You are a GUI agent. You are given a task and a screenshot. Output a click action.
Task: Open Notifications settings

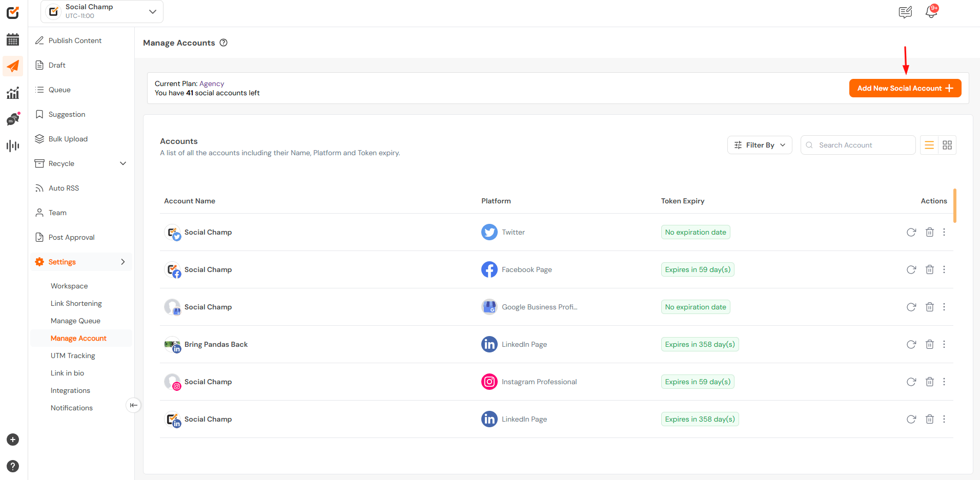click(72, 408)
